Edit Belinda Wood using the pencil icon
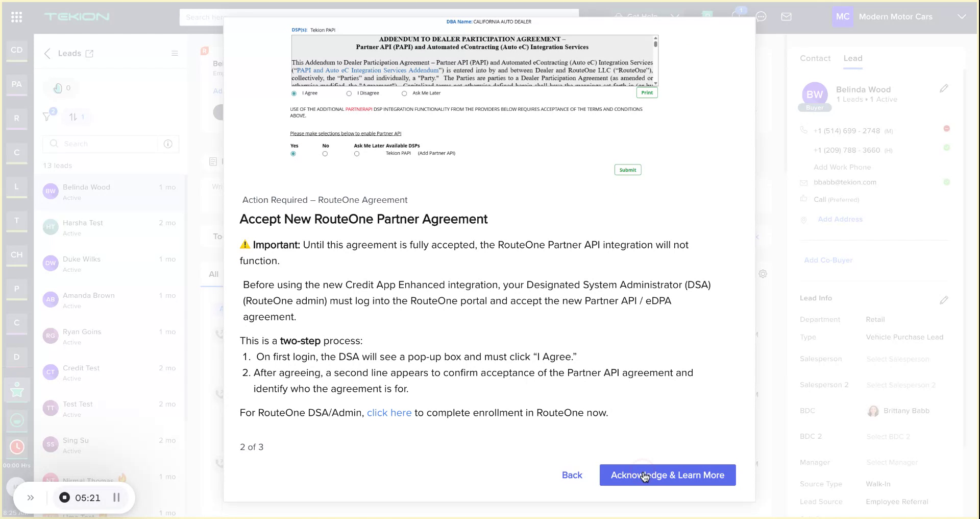The height and width of the screenshot is (519, 980). (x=944, y=88)
